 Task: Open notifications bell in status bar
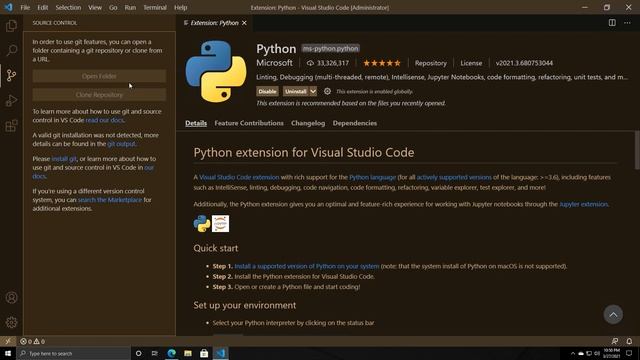point(629,341)
